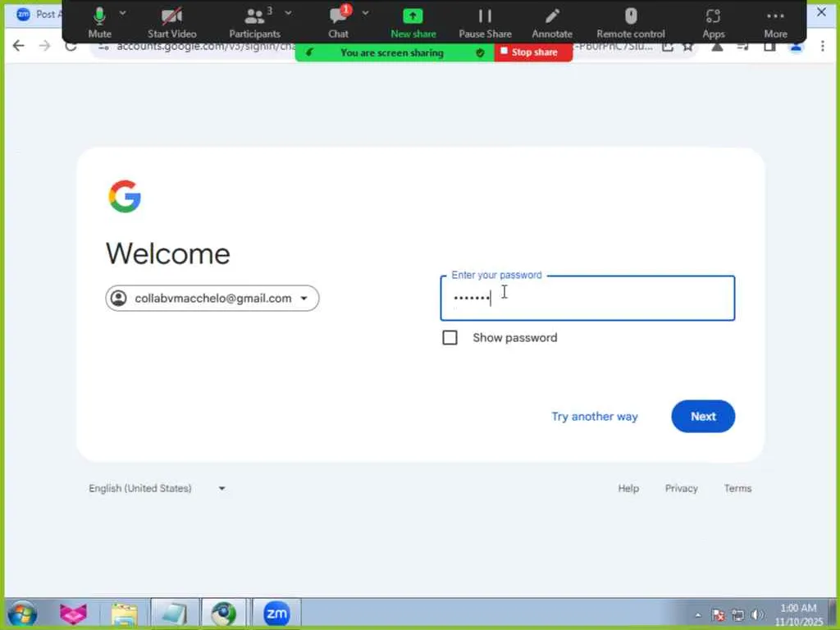Image resolution: width=840 pixels, height=630 pixels.
Task: Start Video in Zoom toolbar
Action: tap(172, 22)
